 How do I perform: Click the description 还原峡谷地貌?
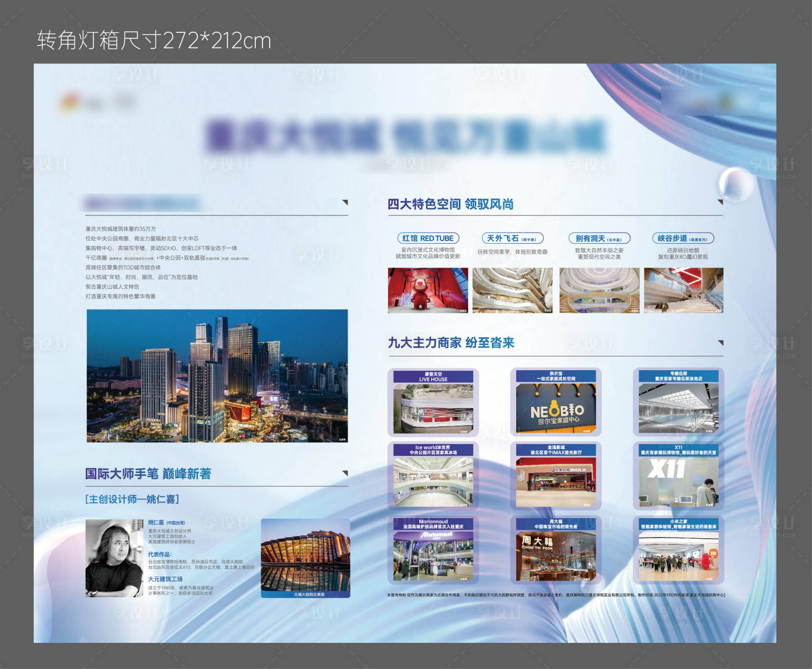coord(683,250)
